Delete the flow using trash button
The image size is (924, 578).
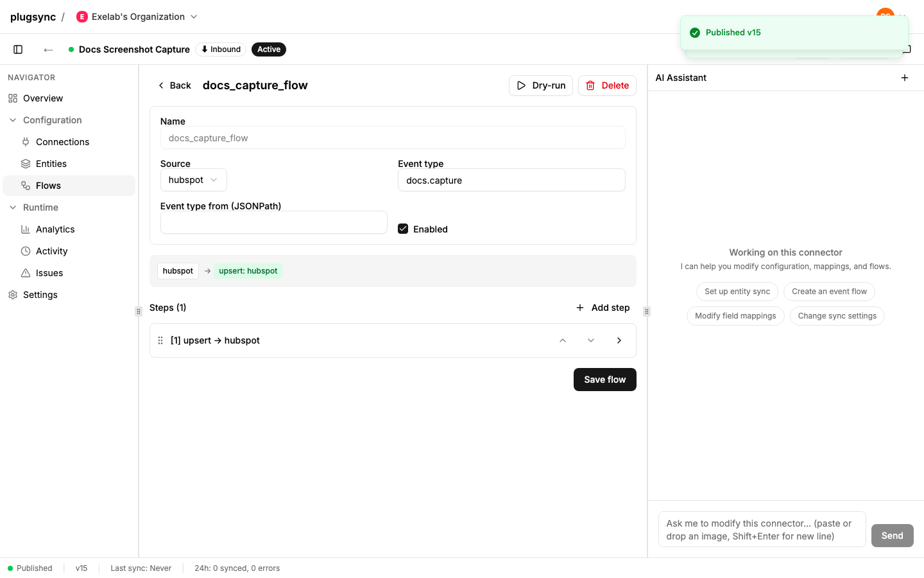[607, 85]
